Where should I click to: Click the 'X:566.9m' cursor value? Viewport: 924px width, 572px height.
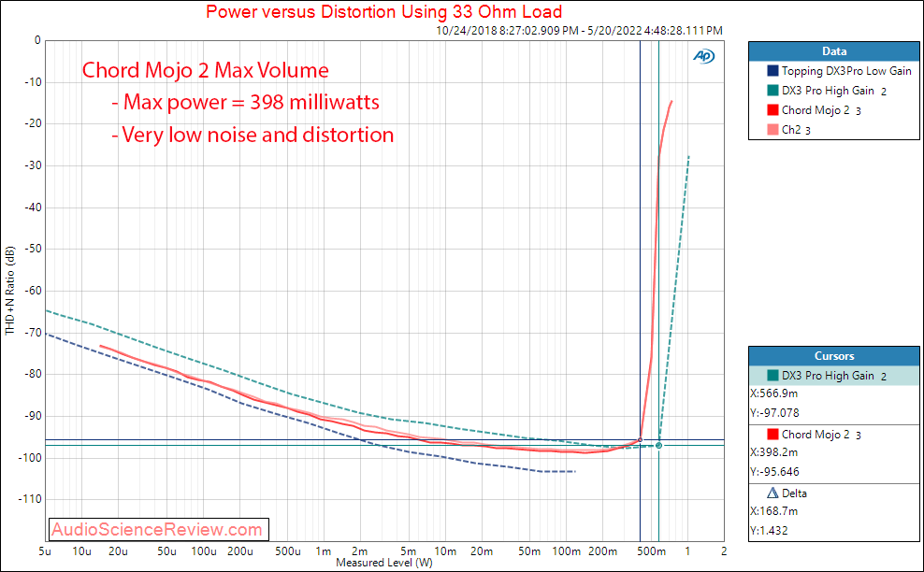tap(773, 393)
